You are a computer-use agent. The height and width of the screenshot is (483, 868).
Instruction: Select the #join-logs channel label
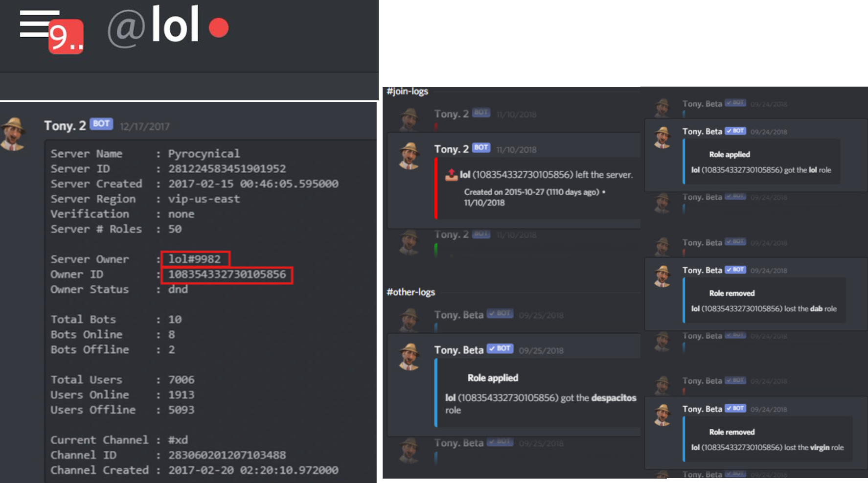407,92
